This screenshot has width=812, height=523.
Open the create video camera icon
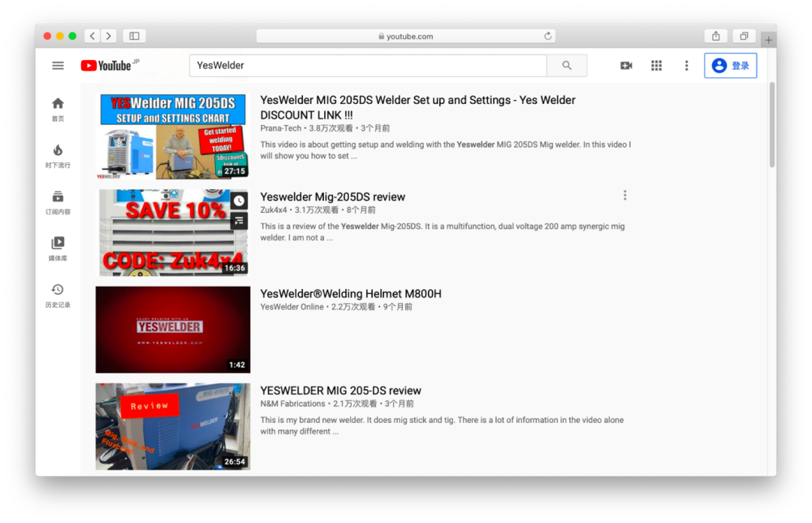626,65
